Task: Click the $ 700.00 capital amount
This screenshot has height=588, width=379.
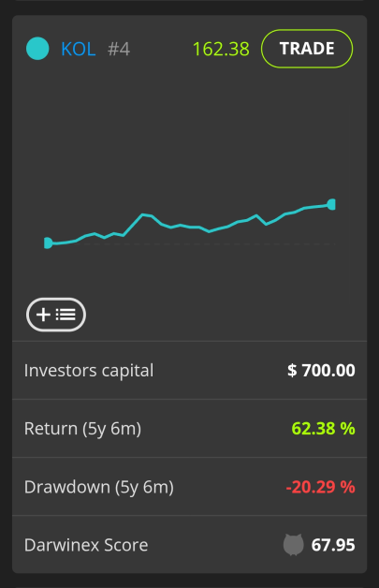Action: 321,371
